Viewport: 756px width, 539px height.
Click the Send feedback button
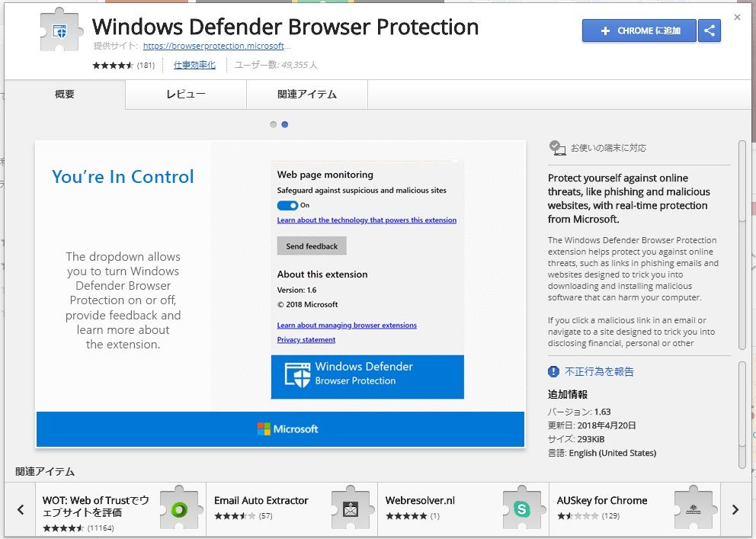click(x=312, y=246)
